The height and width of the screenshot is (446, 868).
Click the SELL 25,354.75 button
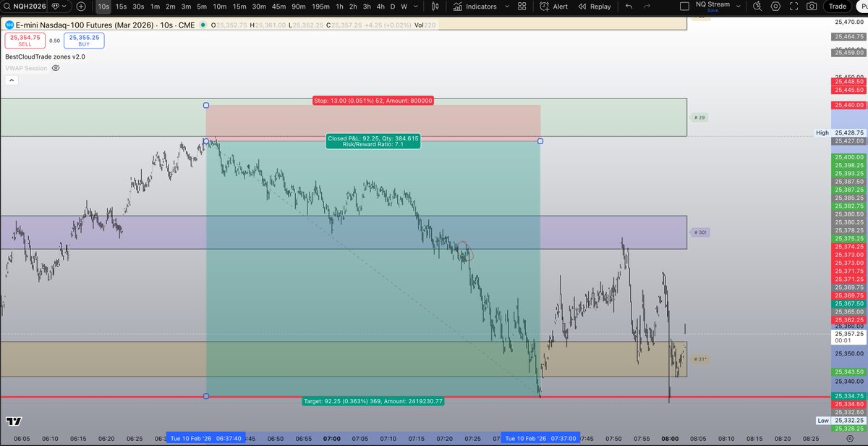(x=24, y=41)
